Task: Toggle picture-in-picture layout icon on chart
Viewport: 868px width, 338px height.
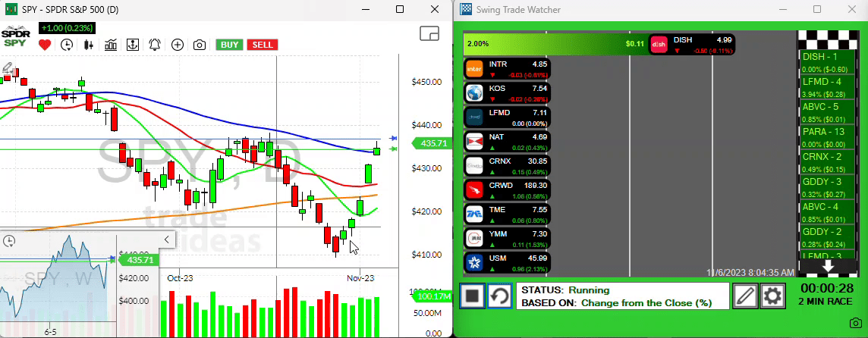Action: (429, 34)
